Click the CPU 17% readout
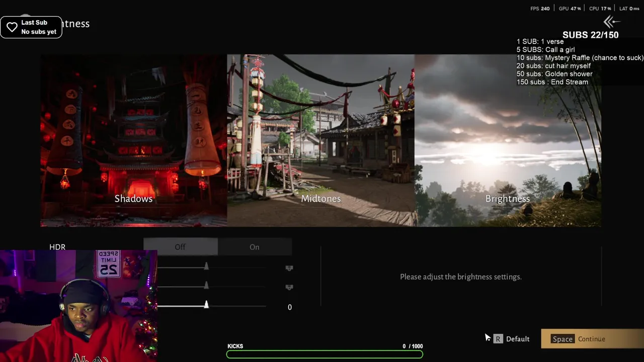Image resolution: width=644 pixels, height=362 pixels. [600, 9]
